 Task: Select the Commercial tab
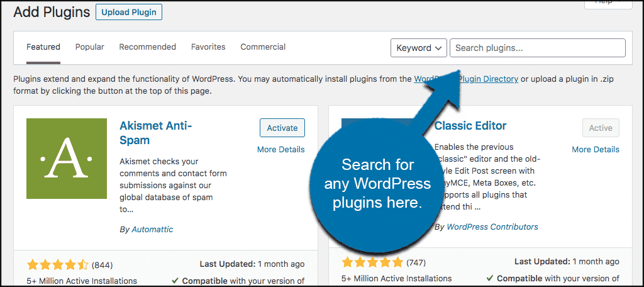coord(263,47)
